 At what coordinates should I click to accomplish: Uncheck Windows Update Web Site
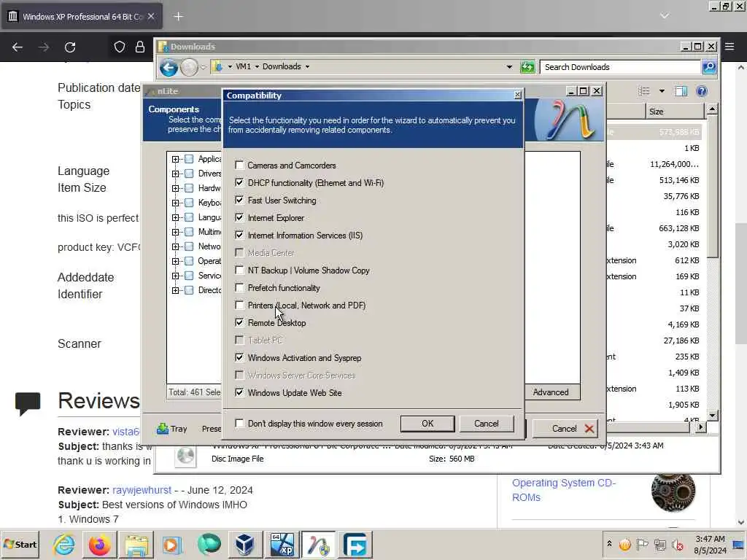[239, 393]
